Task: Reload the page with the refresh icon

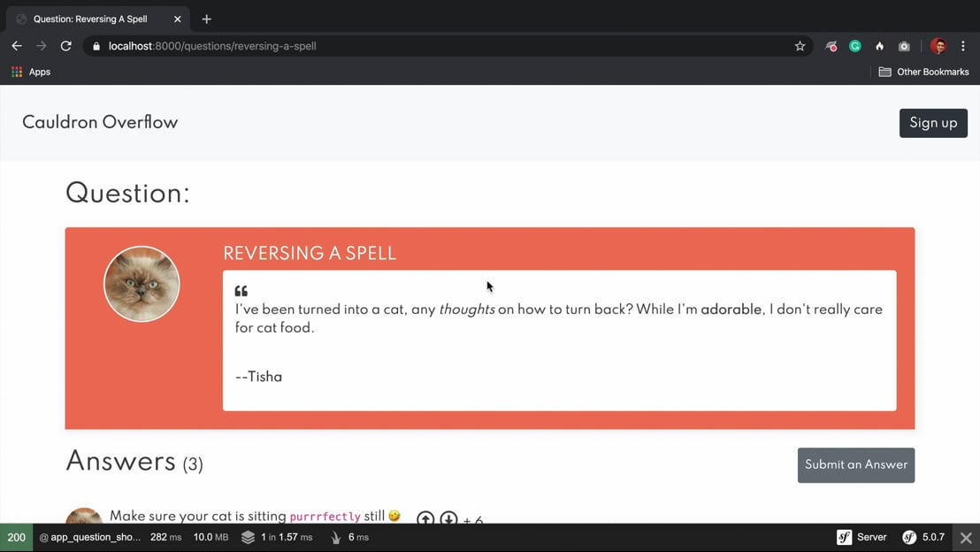Action: tap(65, 46)
